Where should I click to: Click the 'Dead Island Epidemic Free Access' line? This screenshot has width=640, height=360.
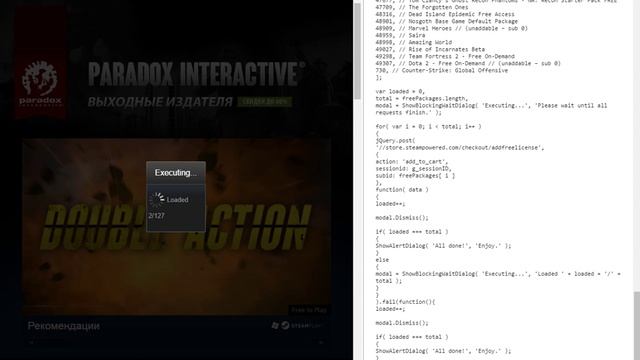(445, 14)
